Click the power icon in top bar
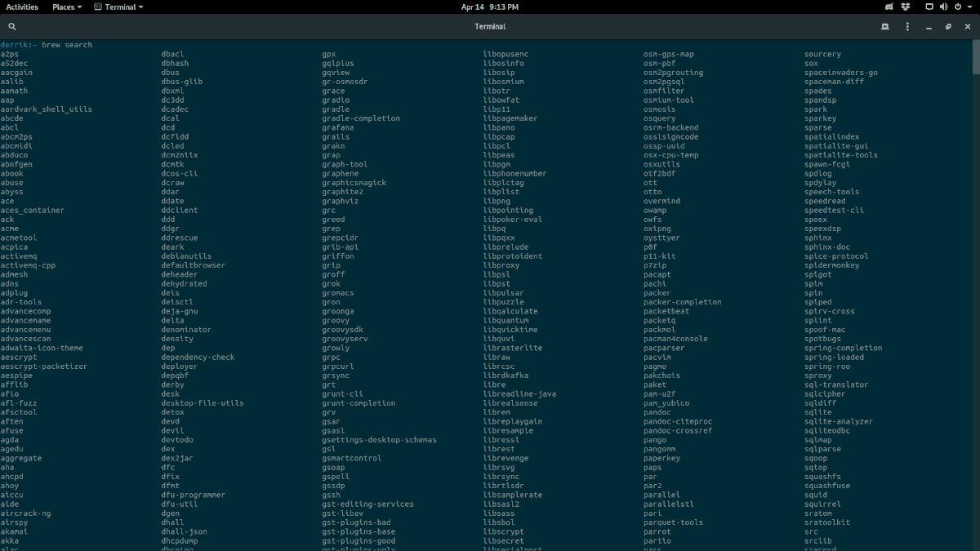Screen dimensions: 980x551 point(958,7)
